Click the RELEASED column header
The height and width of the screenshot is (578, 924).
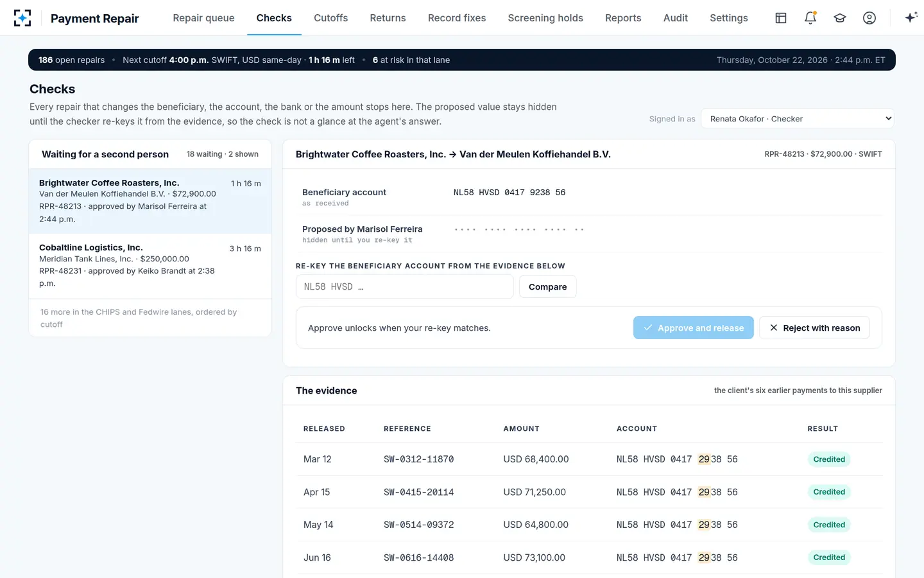click(x=324, y=428)
